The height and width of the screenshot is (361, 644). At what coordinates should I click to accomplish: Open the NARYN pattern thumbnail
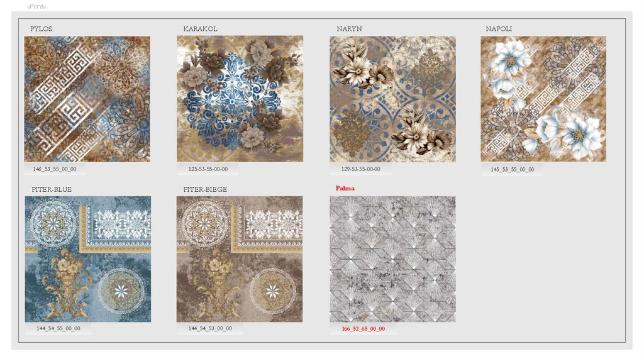point(392,99)
